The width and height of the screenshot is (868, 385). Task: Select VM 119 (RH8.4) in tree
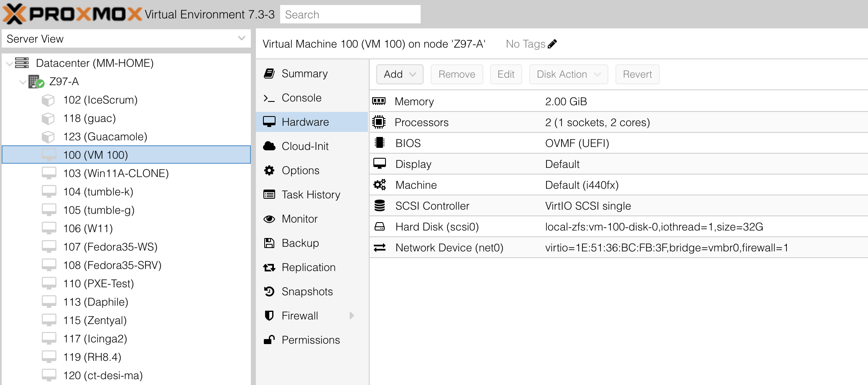point(126,357)
